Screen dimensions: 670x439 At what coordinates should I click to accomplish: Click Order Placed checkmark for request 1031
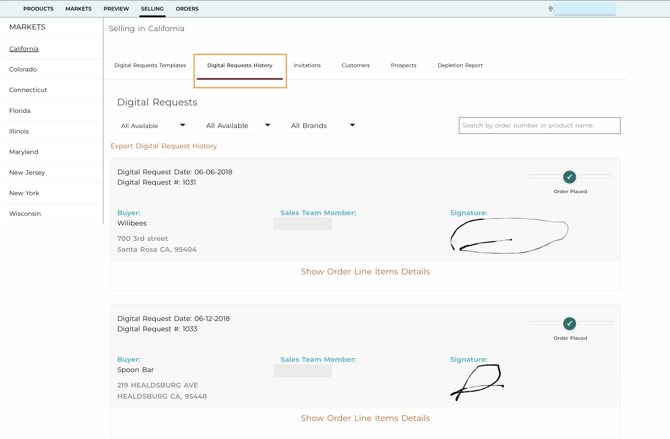click(x=569, y=177)
